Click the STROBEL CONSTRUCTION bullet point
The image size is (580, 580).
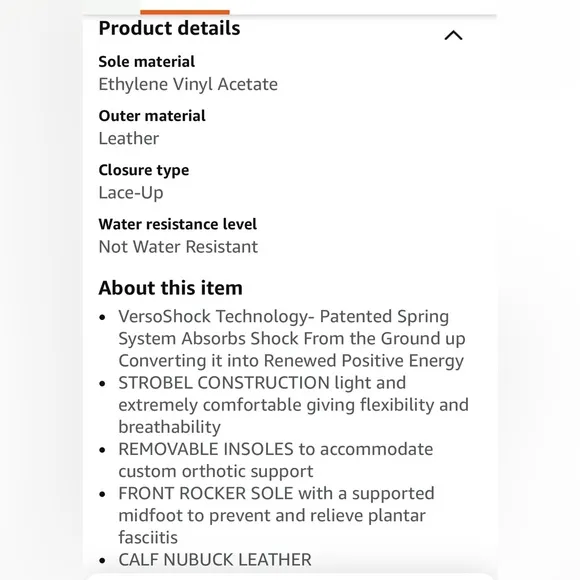point(293,405)
